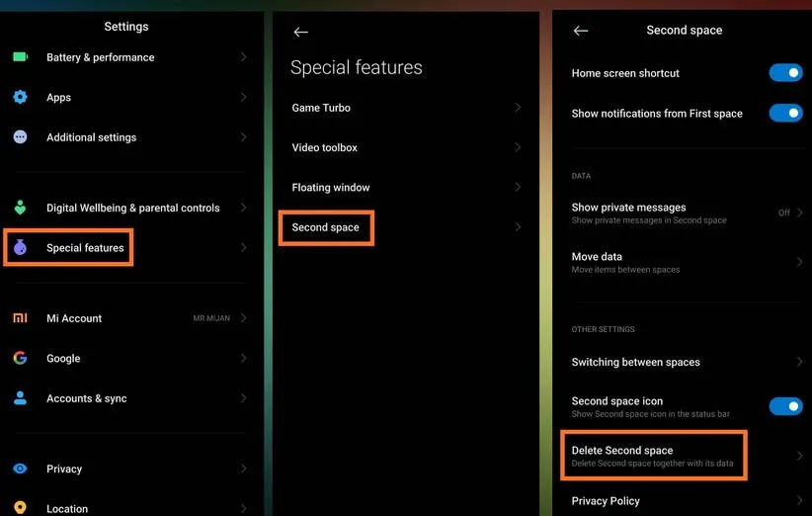Screen dimensions: 812x516
Task: Select Second space in Special features
Action: (326, 227)
